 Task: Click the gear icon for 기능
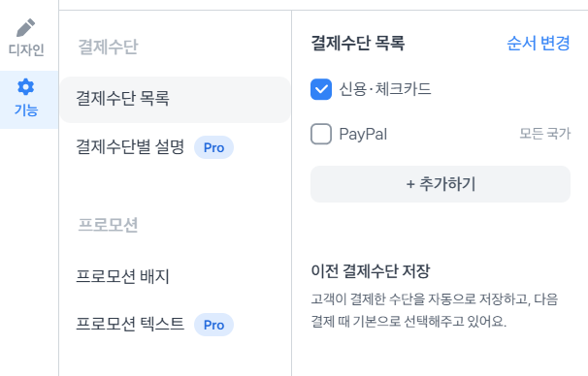point(26,87)
